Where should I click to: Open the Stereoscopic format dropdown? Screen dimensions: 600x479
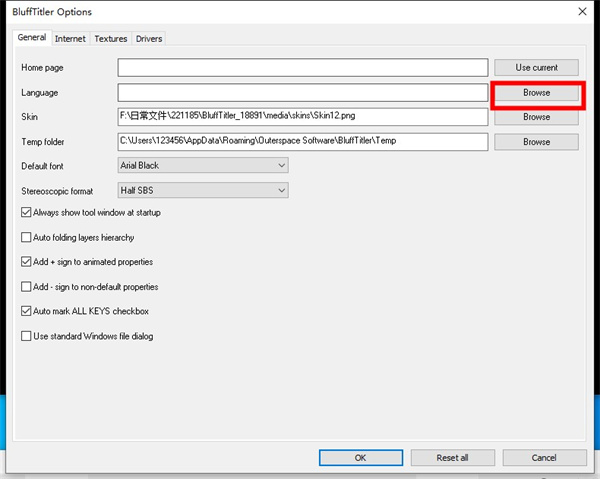pyautogui.click(x=203, y=191)
